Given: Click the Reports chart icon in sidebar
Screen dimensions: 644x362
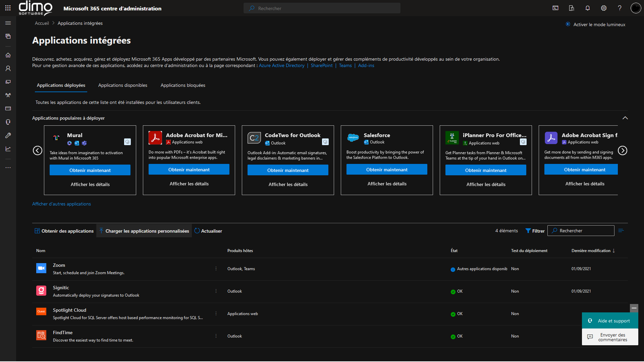Looking at the screenshot, I should 8,149.
